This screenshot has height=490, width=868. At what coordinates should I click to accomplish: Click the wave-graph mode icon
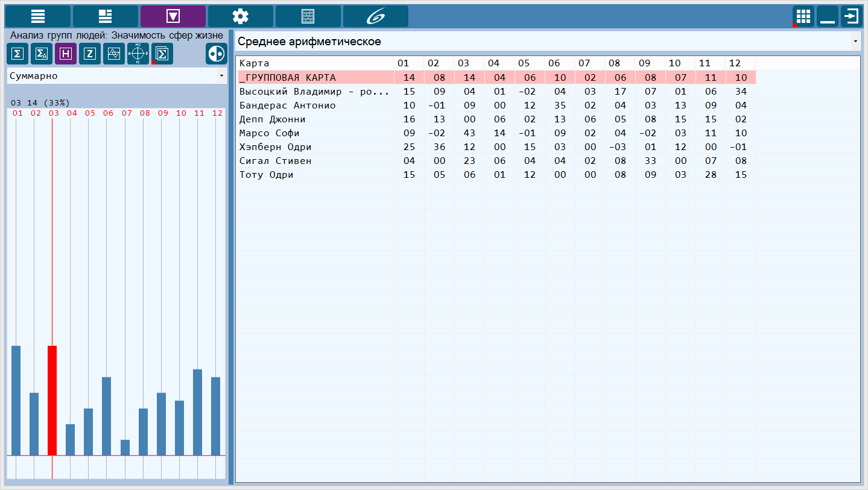pos(114,54)
